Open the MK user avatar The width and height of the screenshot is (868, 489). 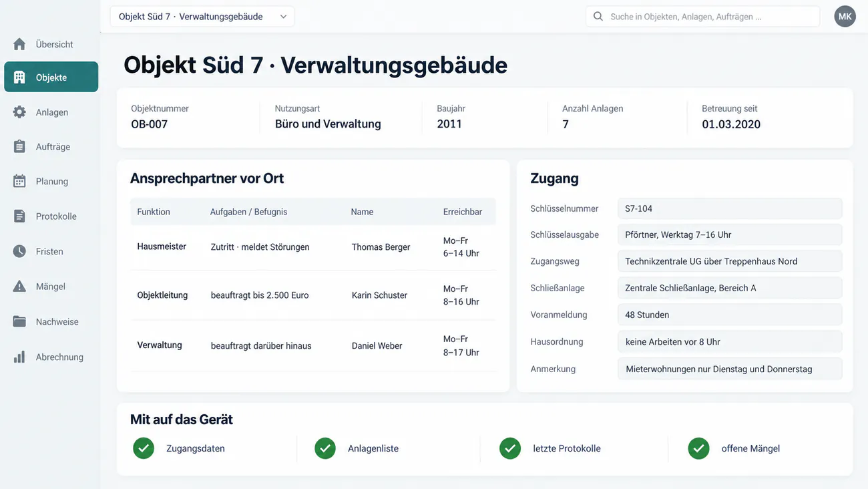845,17
